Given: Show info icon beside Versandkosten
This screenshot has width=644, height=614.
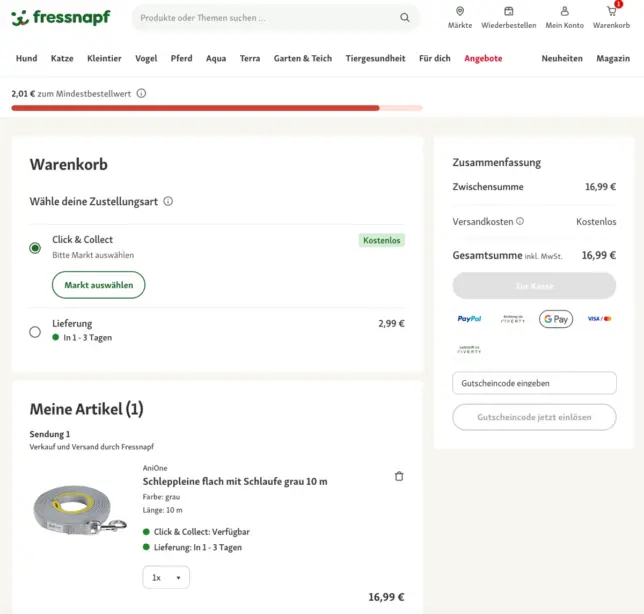Looking at the screenshot, I should 520,221.
